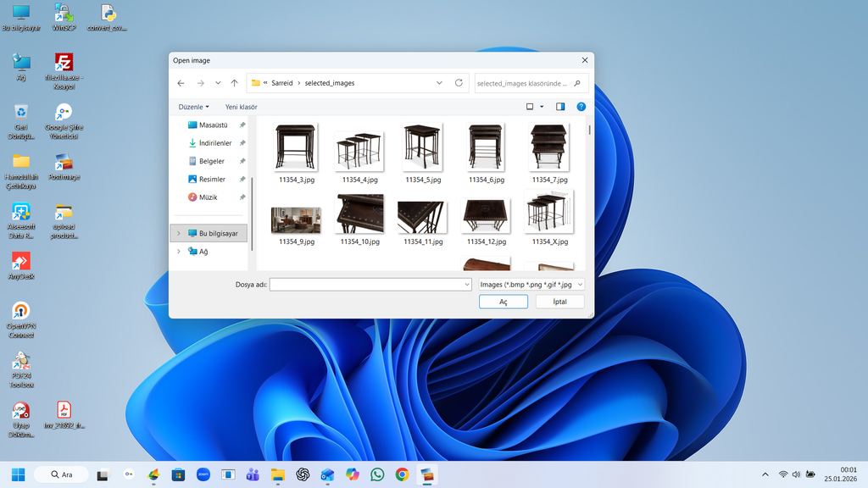Select Müzik in navigation pane
868x488 pixels.
pos(209,197)
